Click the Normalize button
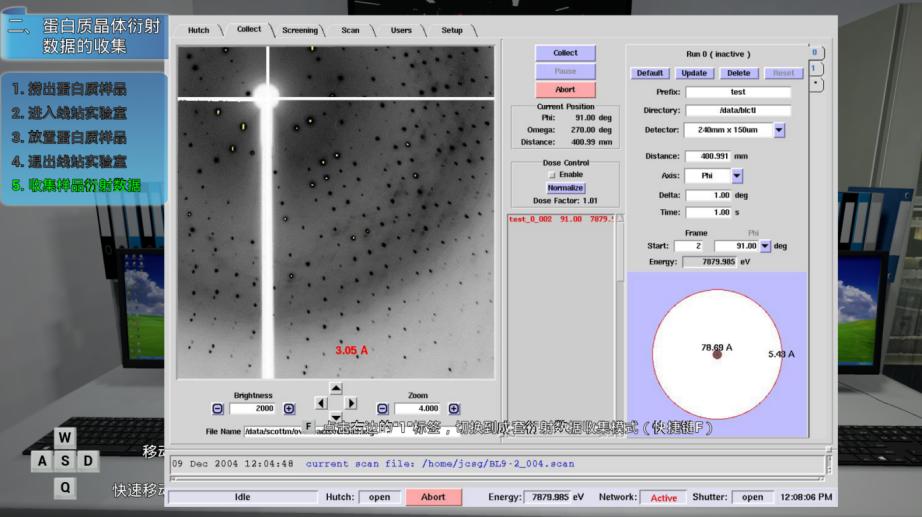This screenshot has height=517, width=922. [565, 188]
